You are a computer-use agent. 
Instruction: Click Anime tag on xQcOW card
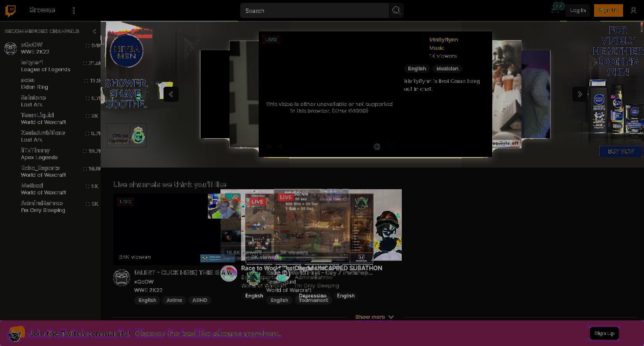[174, 300]
